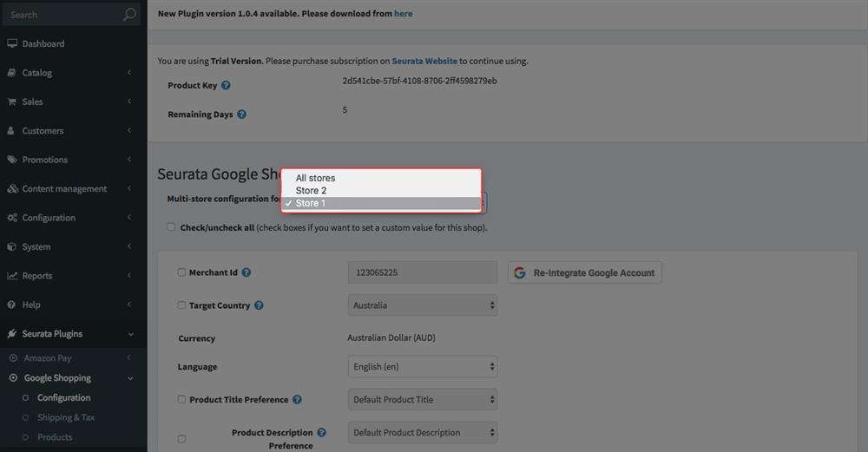Tick the Product Title Preference checkbox

pos(181,399)
